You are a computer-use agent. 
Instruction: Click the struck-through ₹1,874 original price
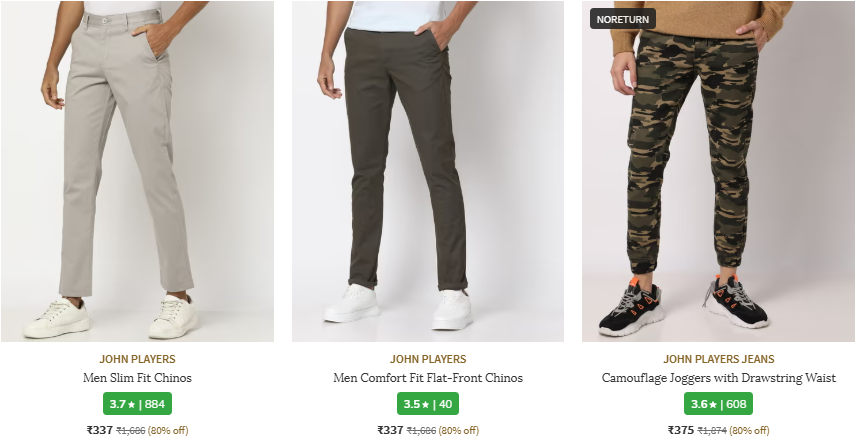(711, 431)
